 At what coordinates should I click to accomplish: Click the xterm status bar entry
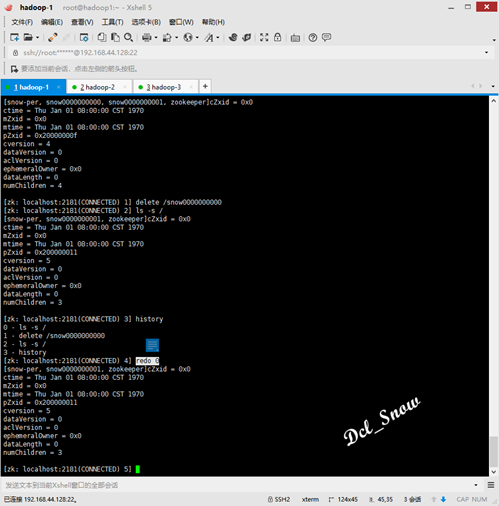pyautogui.click(x=310, y=499)
